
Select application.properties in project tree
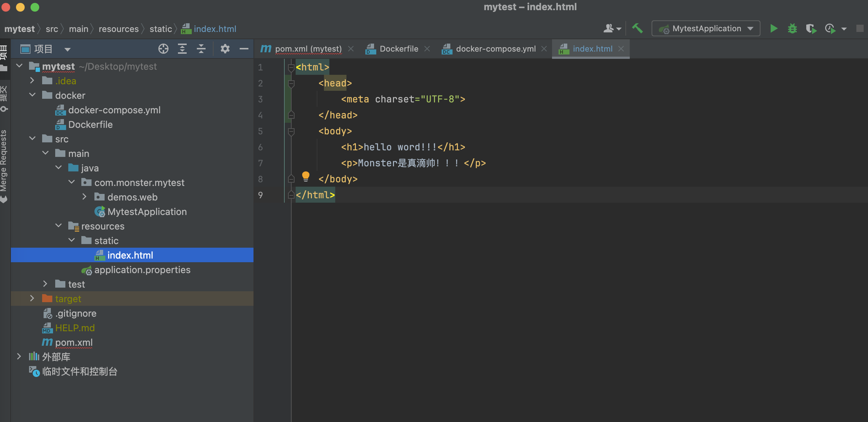(x=142, y=270)
